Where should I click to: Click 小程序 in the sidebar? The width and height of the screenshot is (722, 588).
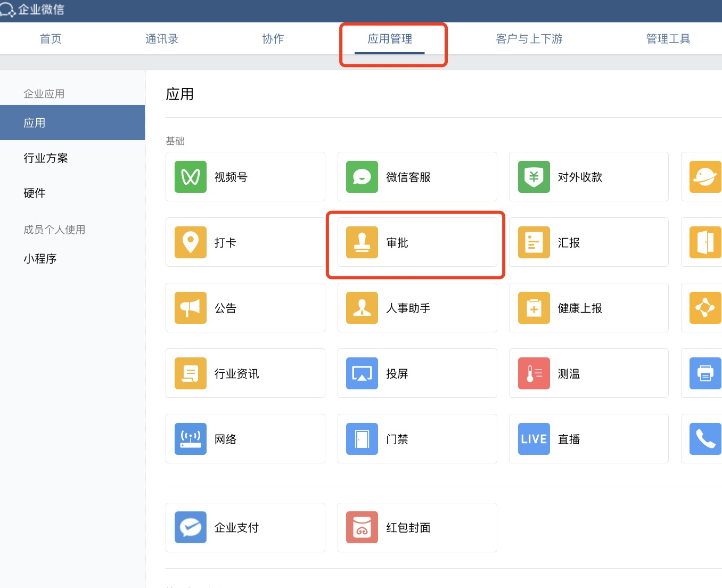(x=40, y=259)
